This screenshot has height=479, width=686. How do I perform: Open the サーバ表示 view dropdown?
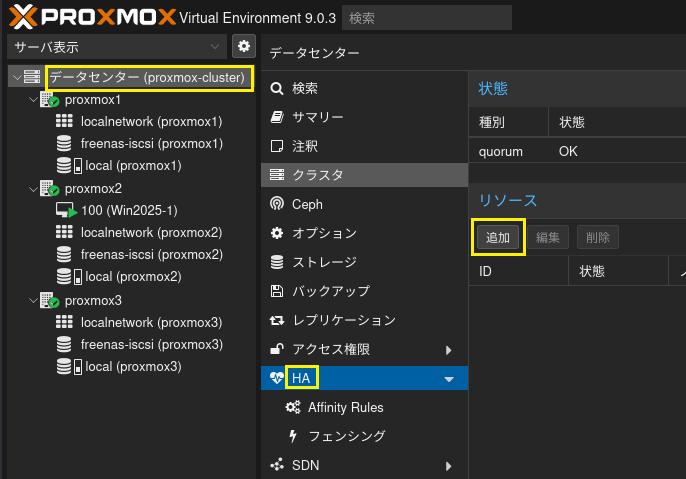[x=117, y=46]
